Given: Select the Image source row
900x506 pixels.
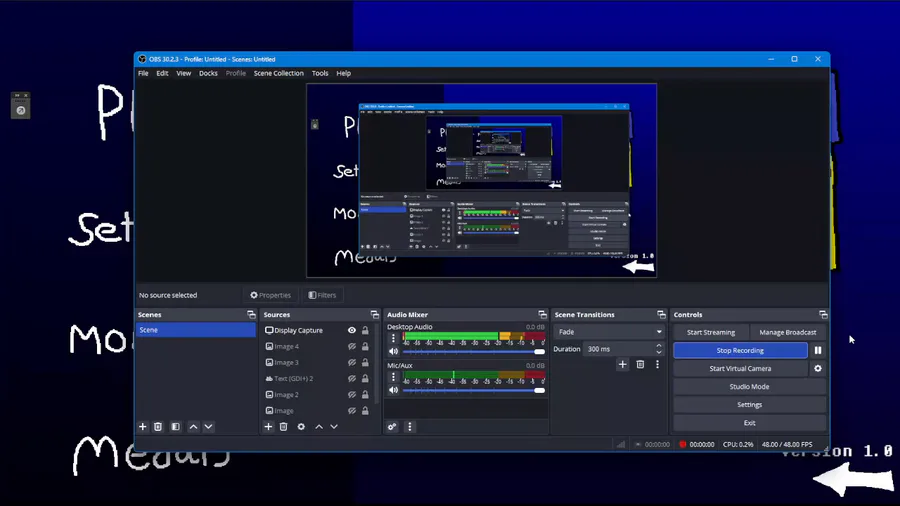Looking at the screenshot, I should (x=317, y=411).
